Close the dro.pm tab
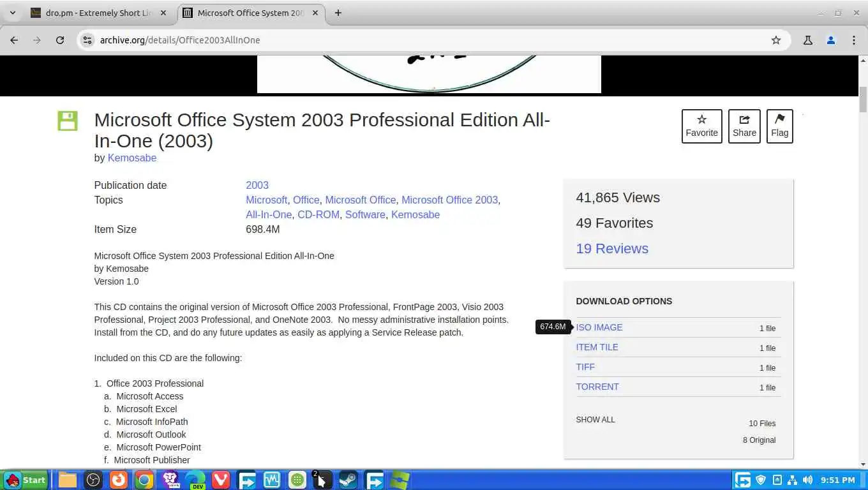The image size is (868, 490). click(x=163, y=13)
